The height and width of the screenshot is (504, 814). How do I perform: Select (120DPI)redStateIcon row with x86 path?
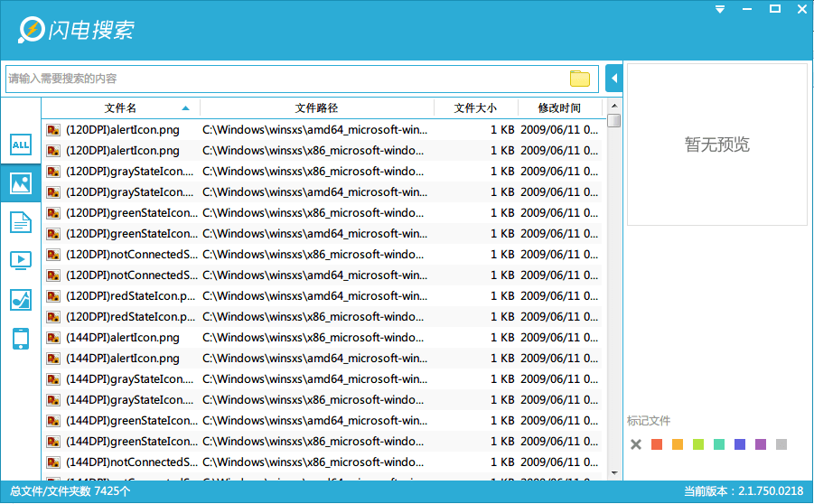pyautogui.click(x=322, y=317)
